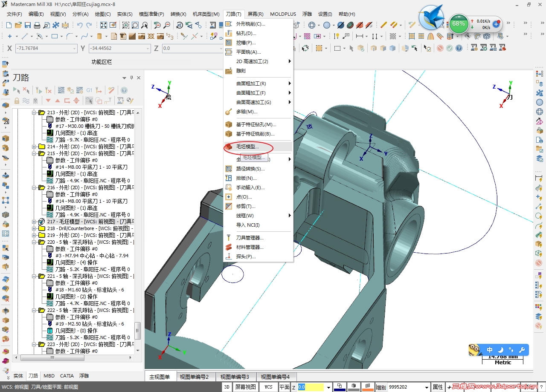Switch to the 实体 panel tab
The width and height of the screenshot is (546, 392).
pos(18,376)
